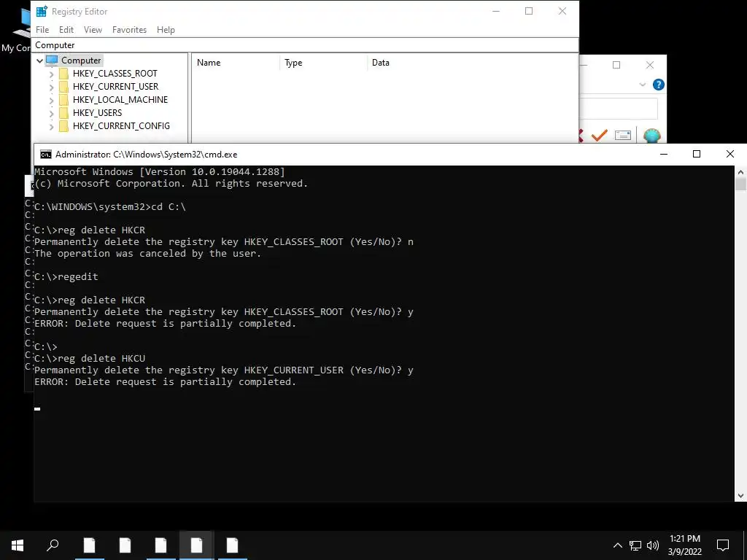Screen dimensions: 747x560
Task: Click the HKEY_LOCAL_MACHINE folder icon
Action: coord(63,99)
